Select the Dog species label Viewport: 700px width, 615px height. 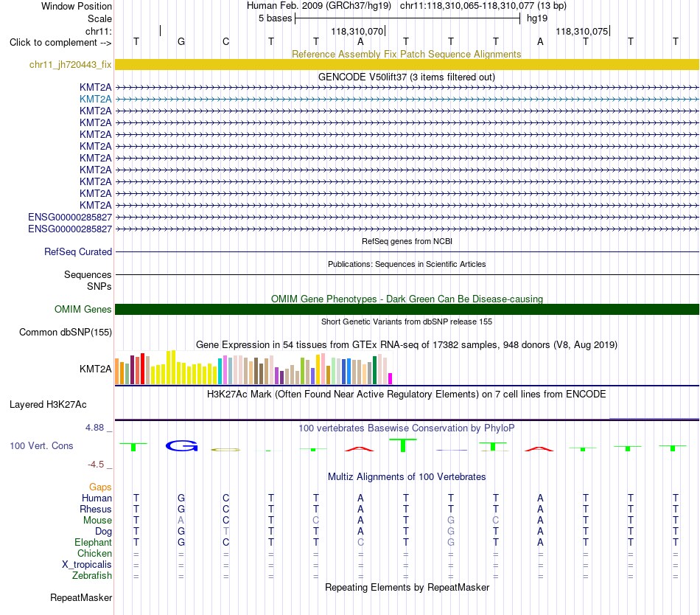pos(103,532)
